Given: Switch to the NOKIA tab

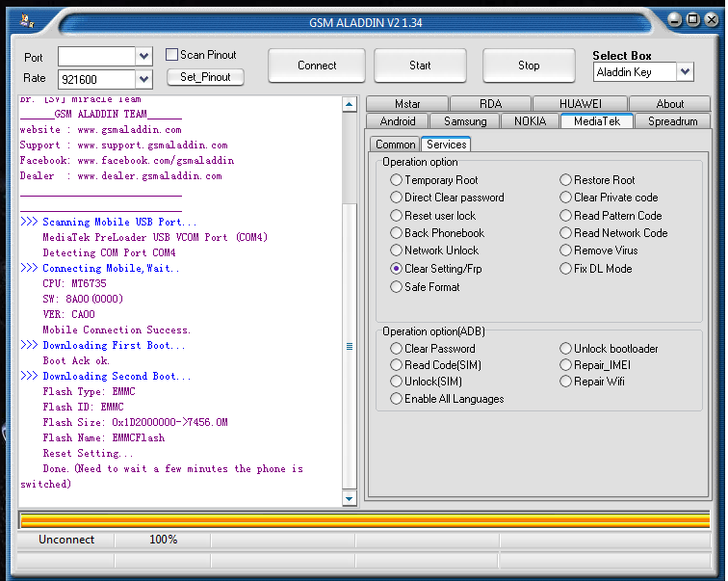Looking at the screenshot, I should 530,121.
